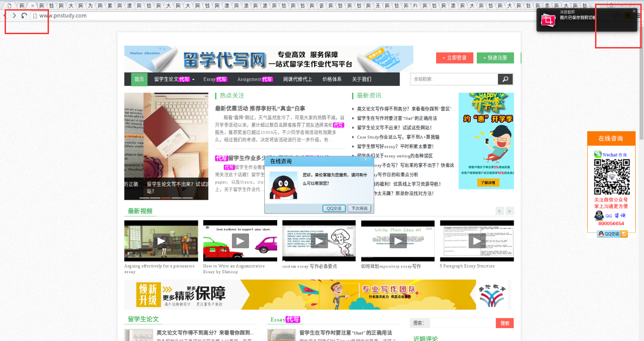The image size is (644, 341).
Task: Click the Wechat 咨询 icon label
Action: point(611,155)
